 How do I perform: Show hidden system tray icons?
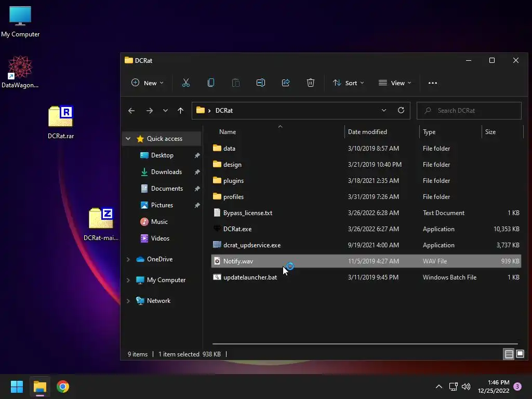pyautogui.click(x=438, y=387)
